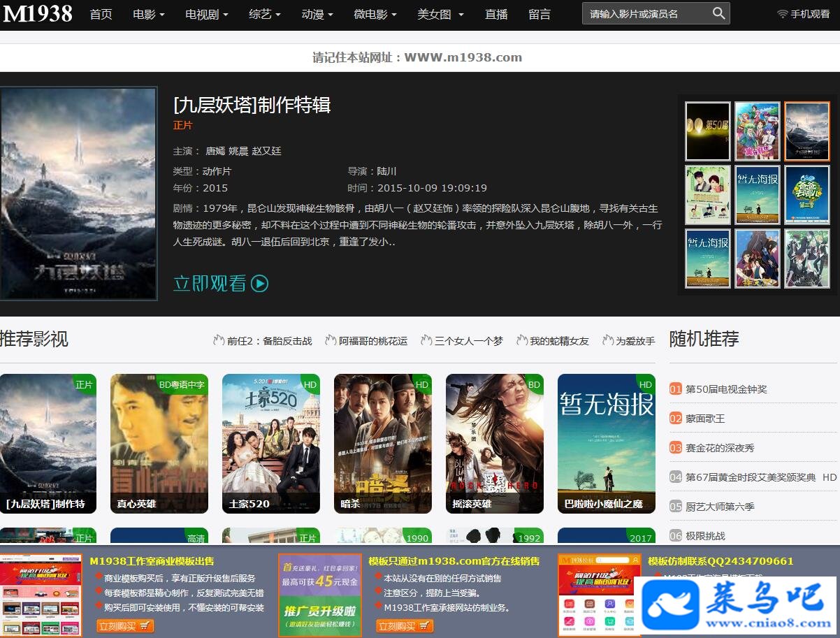Click the 模板只通过m1938.com官方在线销售 heading
The height and width of the screenshot is (638, 840).
point(454,561)
